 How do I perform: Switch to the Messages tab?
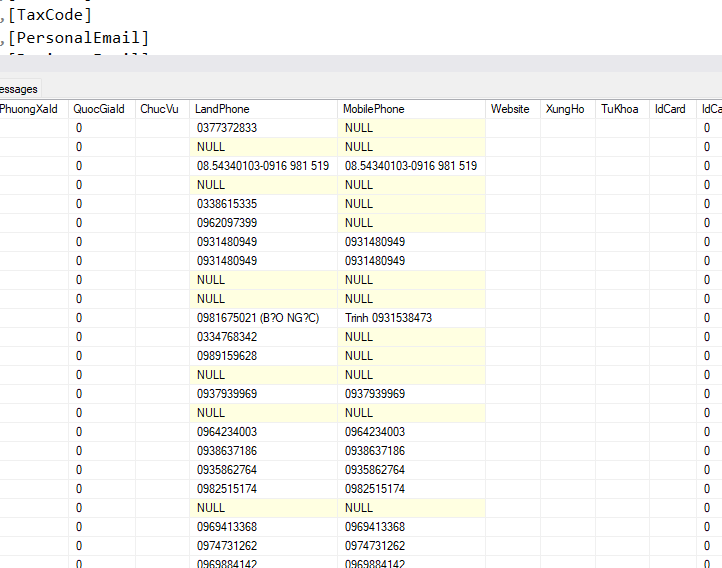18,89
